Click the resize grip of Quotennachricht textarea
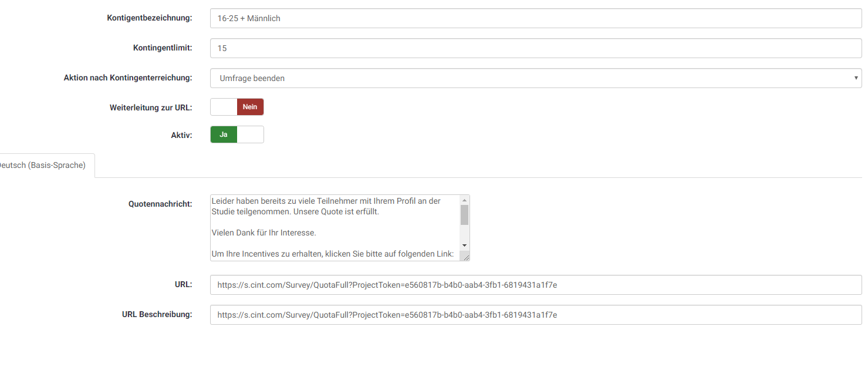This screenshot has height=367, width=868. tap(465, 256)
